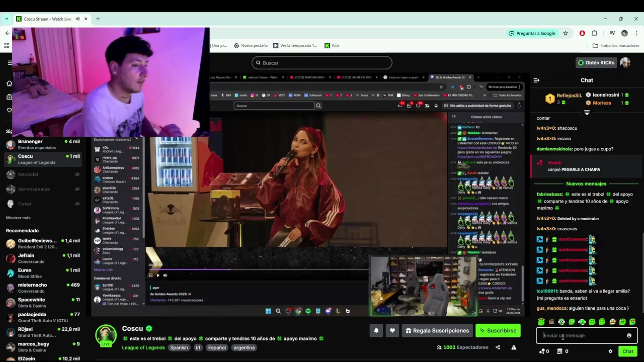Viewport: 644px width, 362px height.
Task: Click the Windows Start icon in streamed taskbar
Action: pyautogui.click(x=268, y=311)
